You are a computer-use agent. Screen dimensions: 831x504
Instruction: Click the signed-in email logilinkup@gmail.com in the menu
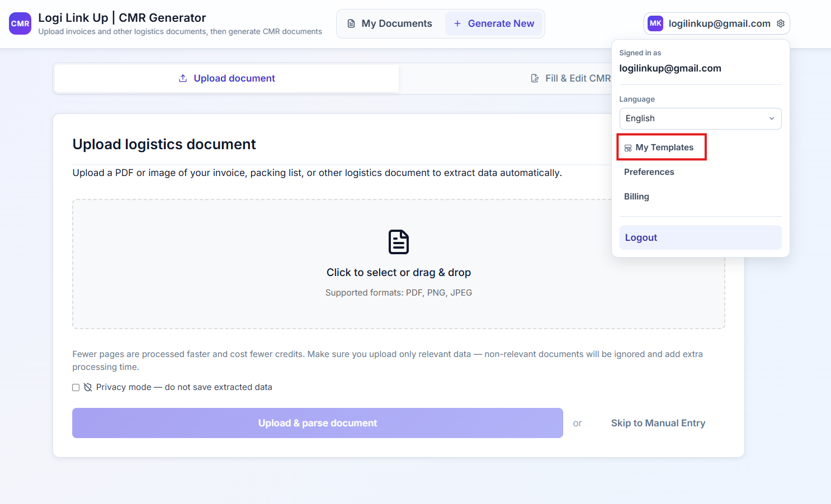pos(670,68)
